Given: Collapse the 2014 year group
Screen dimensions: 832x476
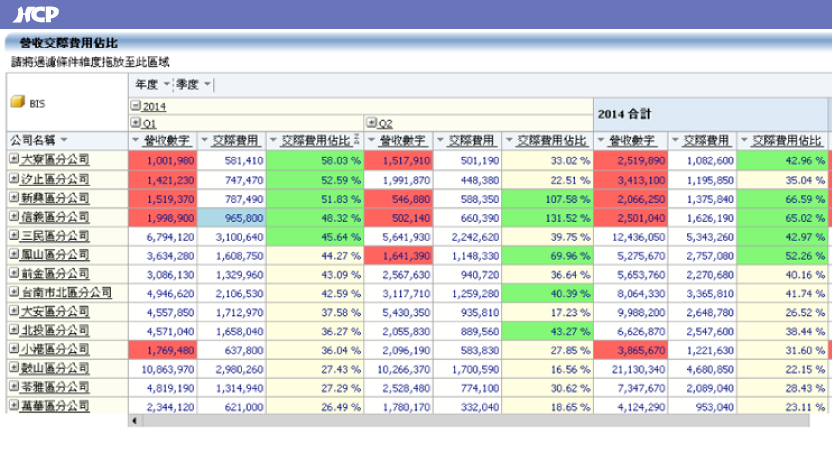Looking at the screenshot, I should [x=135, y=106].
